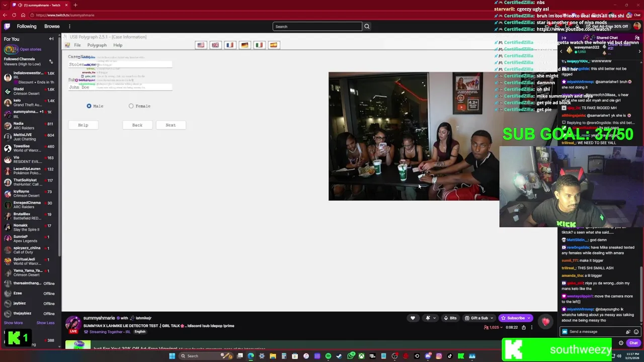Open Steam from the taskbar
The image size is (644, 362).
click(x=339, y=356)
